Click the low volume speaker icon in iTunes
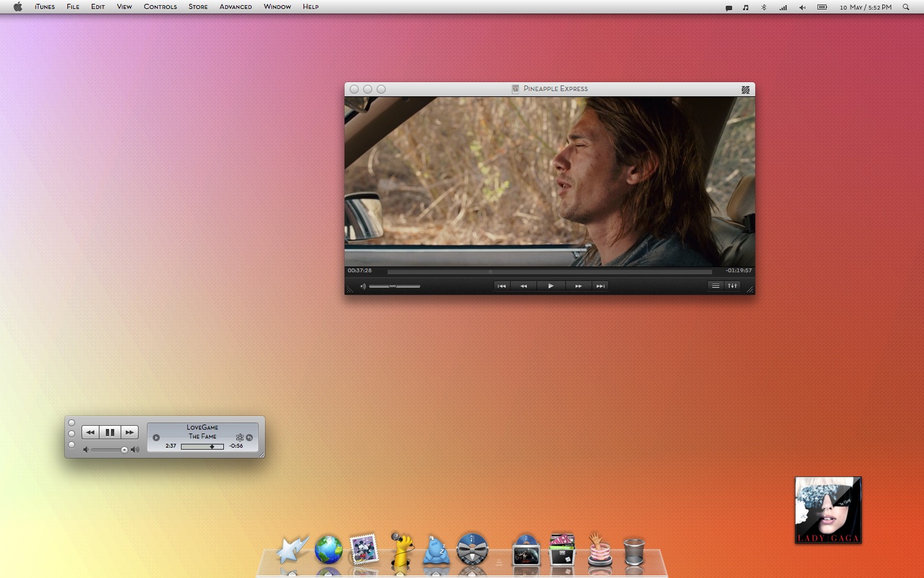924x578 pixels. [86, 450]
